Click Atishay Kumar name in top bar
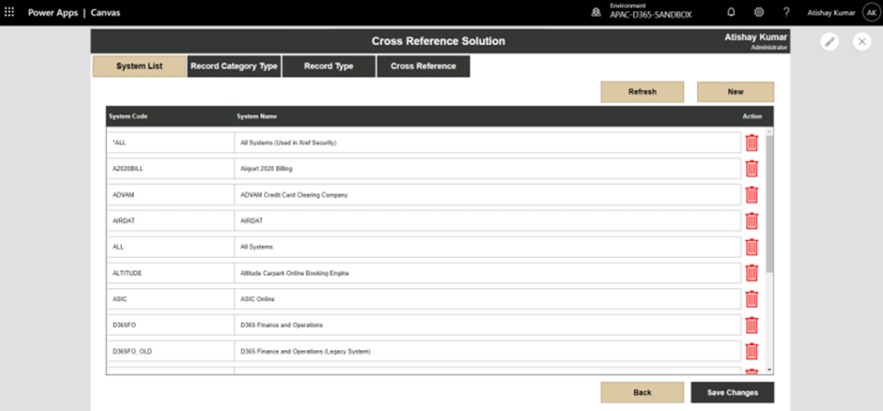This screenshot has height=411, width=883. coord(831,12)
